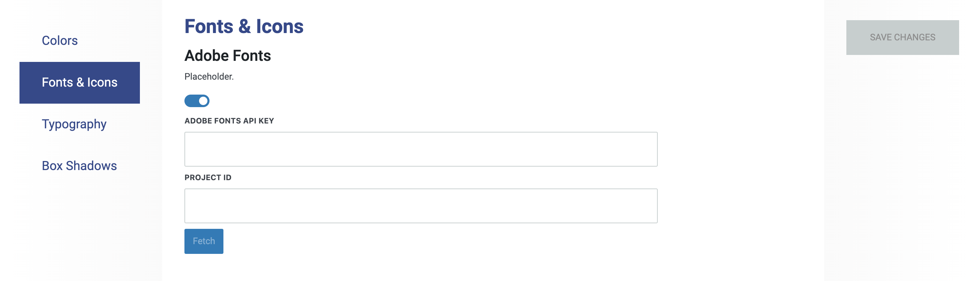
Task: Select Fonts & Icons in the sidebar
Action: click(79, 82)
